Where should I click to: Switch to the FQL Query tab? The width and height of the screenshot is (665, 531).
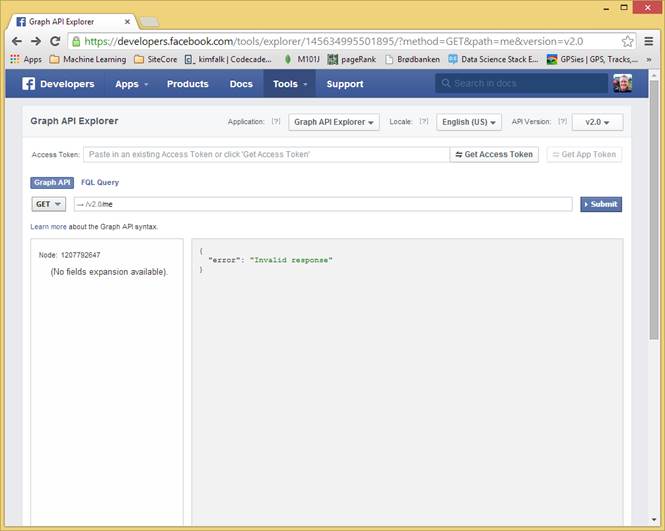(x=100, y=182)
